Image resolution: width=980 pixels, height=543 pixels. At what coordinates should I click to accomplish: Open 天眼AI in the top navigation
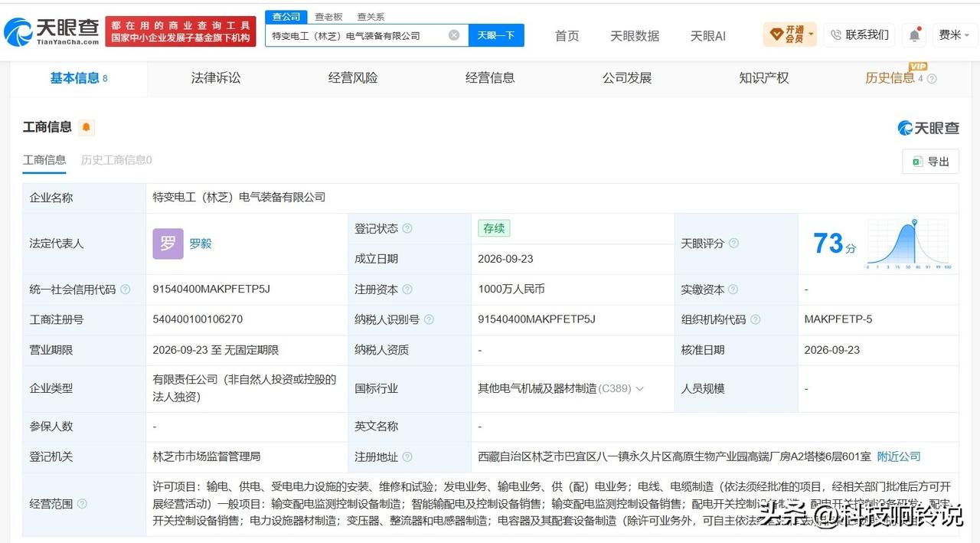(x=708, y=36)
